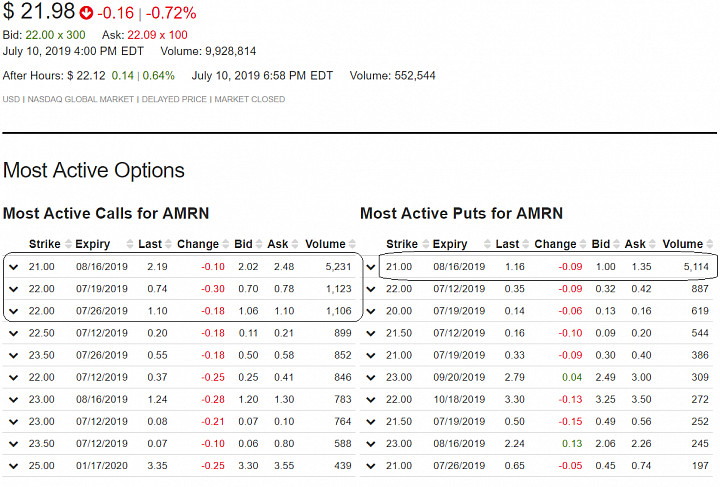Sort calls table by Last arrows
The height and width of the screenshot is (487, 720).
click(169, 244)
